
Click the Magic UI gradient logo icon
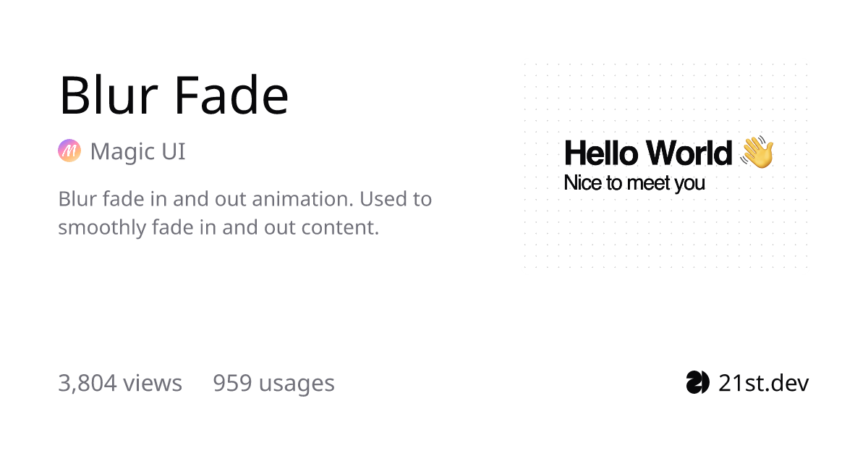pos(69,151)
